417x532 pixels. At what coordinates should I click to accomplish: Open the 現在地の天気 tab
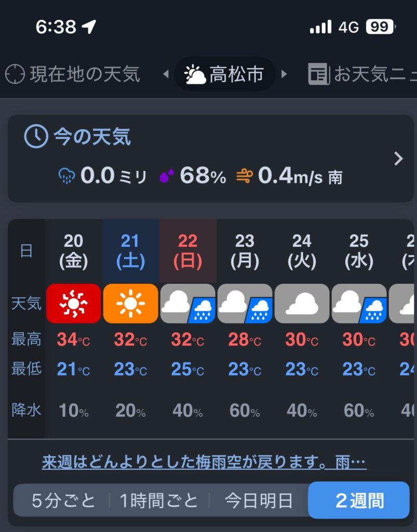pyautogui.click(x=73, y=74)
